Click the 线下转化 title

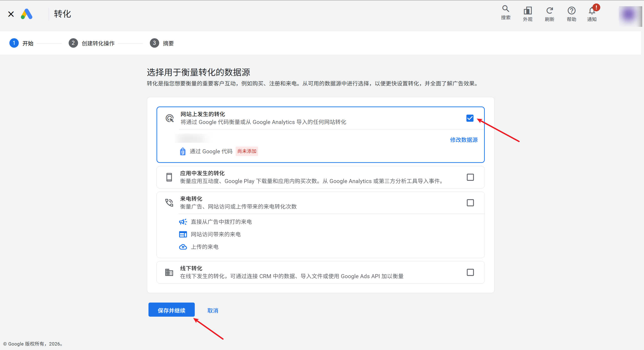[191, 268]
